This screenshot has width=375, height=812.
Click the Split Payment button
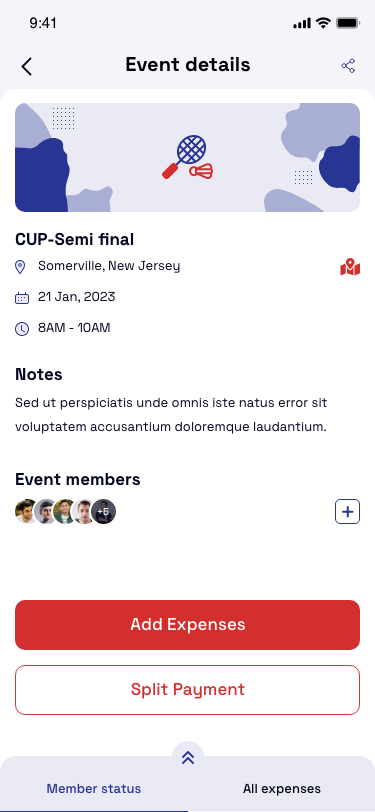(188, 690)
